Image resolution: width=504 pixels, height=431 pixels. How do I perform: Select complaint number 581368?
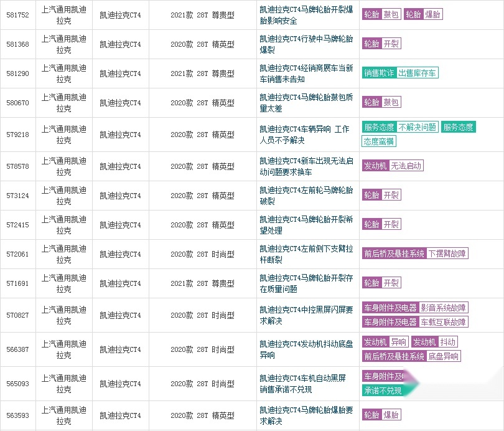pos(17,44)
